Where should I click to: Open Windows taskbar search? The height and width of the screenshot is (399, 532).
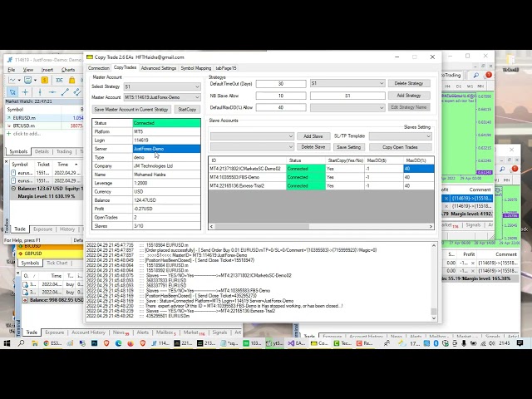click(x=21, y=343)
